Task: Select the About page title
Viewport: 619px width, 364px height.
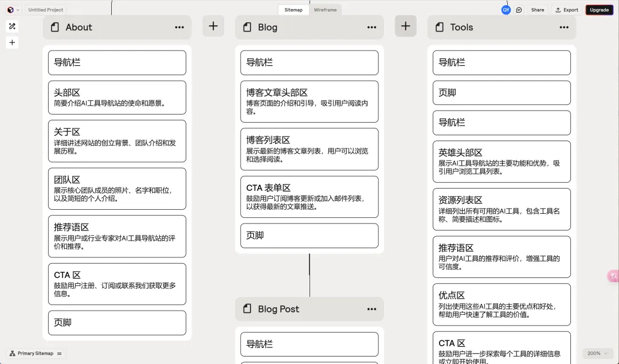Action: click(79, 28)
